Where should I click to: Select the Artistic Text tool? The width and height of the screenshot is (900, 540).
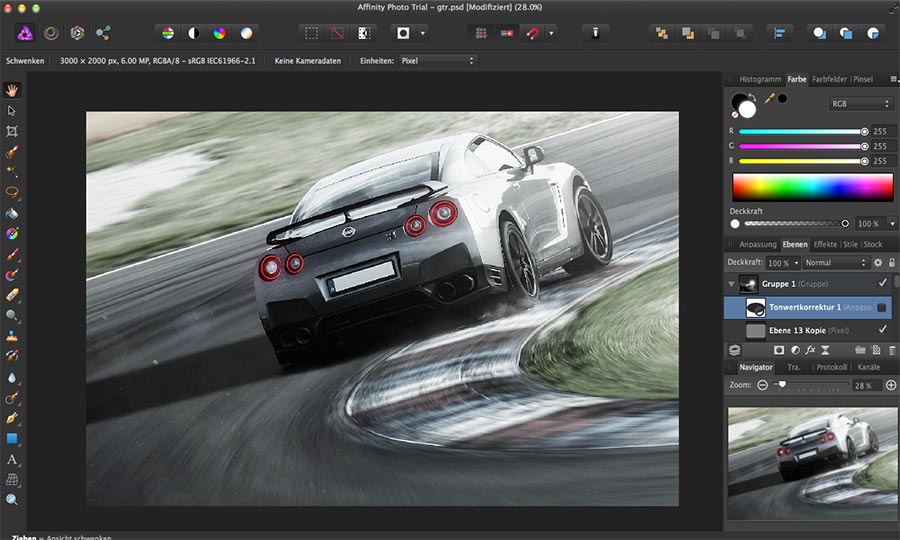pos(11,460)
